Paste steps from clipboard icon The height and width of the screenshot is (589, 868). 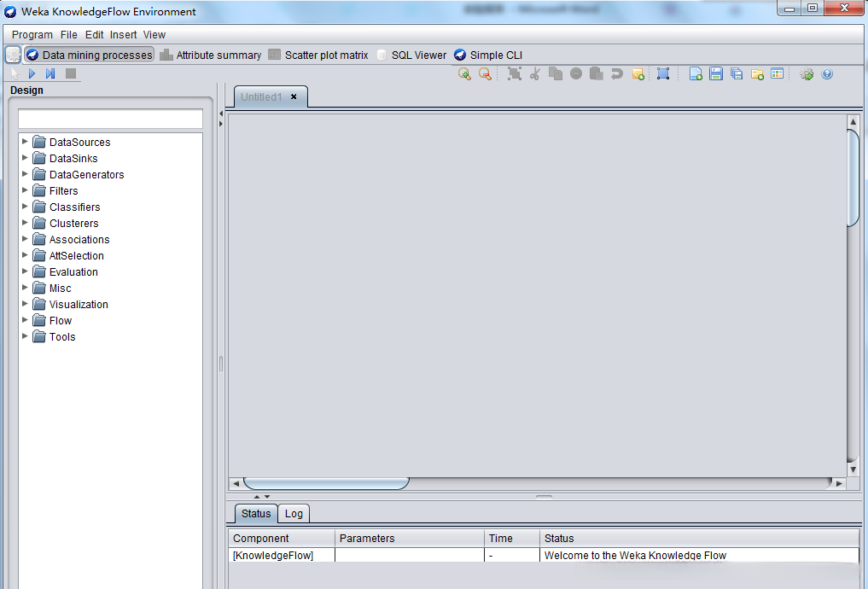[597, 73]
